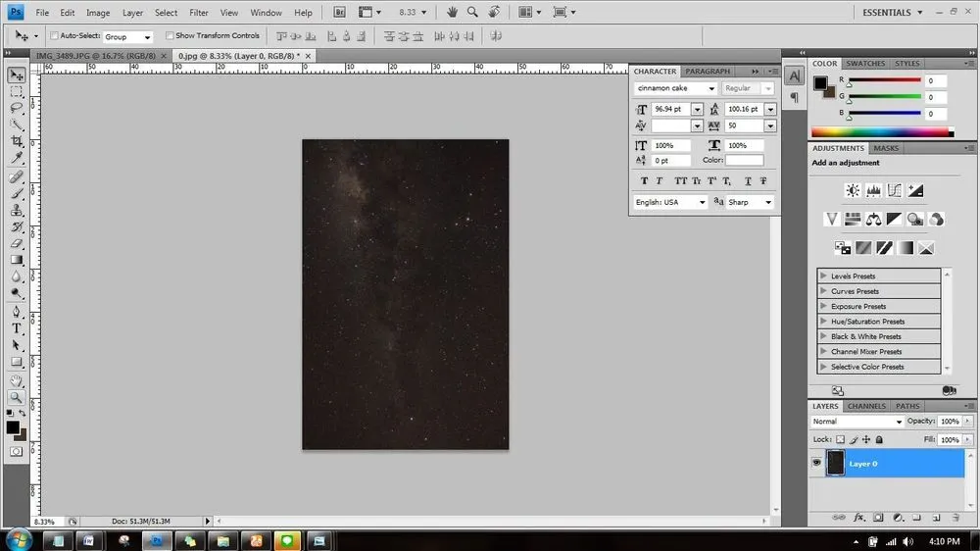The width and height of the screenshot is (980, 551).
Task: Create a Levels adjustment
Action: [874, 191]
